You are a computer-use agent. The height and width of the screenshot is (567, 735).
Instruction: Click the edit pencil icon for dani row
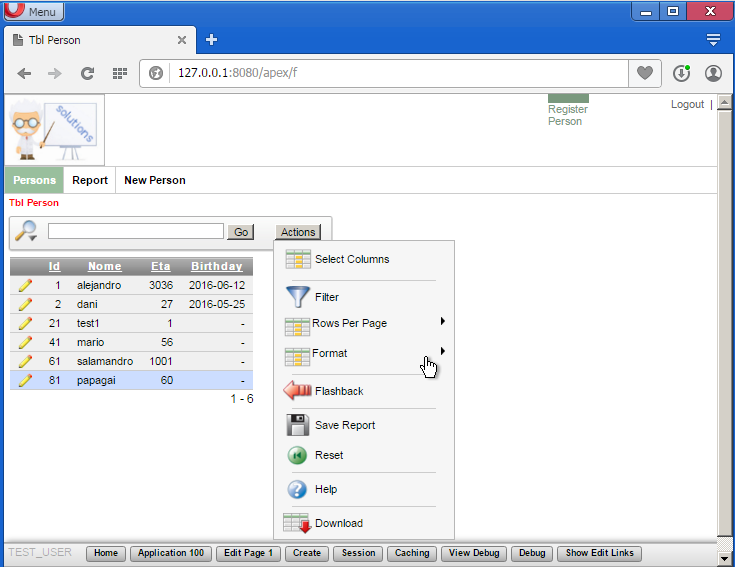[25, 304]
